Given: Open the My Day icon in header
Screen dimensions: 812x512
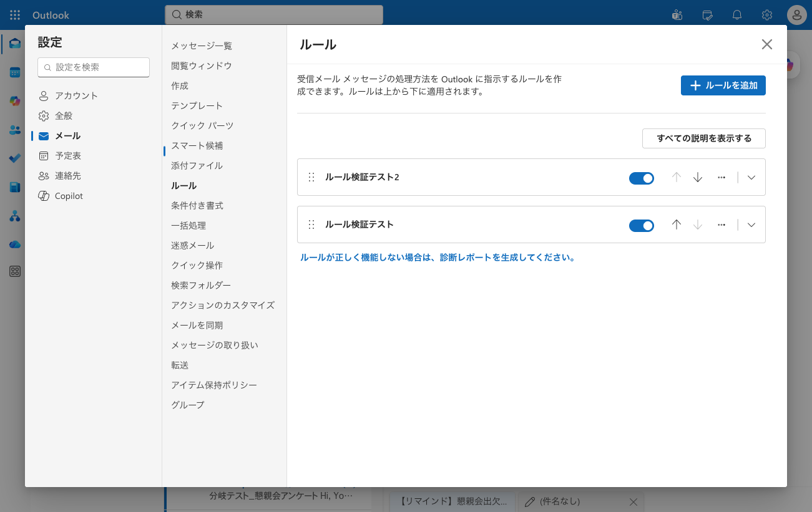Looking at the screenshot, I should click(707, 15).
